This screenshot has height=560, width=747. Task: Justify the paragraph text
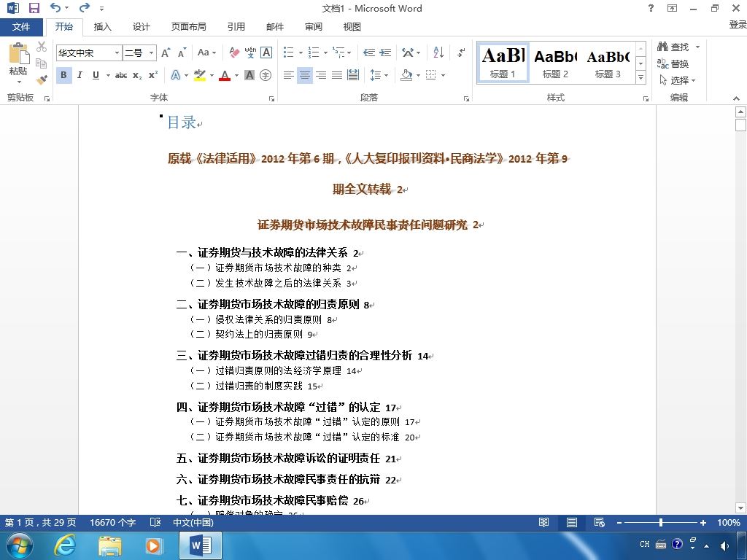pos(337,75)
